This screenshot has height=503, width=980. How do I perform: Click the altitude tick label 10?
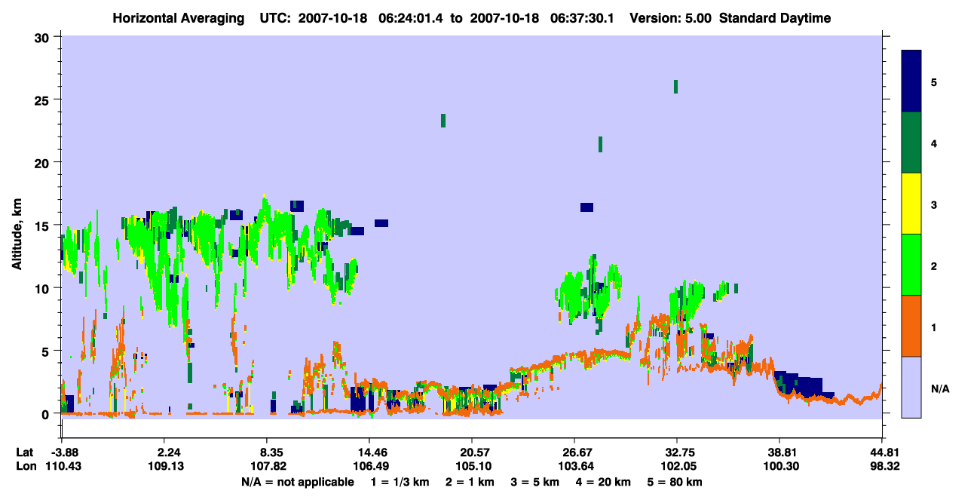tap(44, 288)
